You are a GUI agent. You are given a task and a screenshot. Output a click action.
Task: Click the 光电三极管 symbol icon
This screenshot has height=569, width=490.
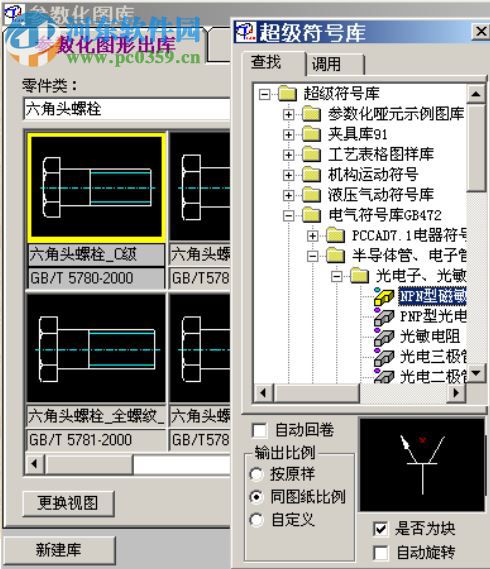[384, 357]
